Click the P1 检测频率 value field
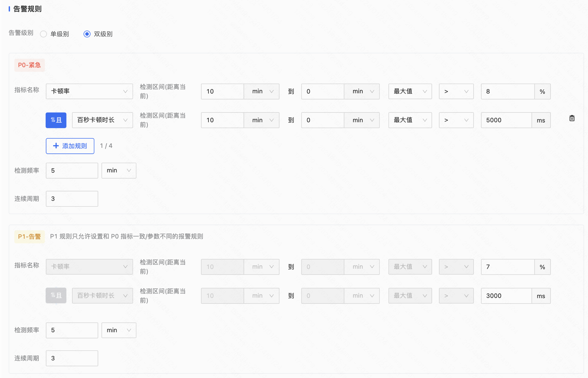Screen dimensions: 588x378 (x=72, y=330)
